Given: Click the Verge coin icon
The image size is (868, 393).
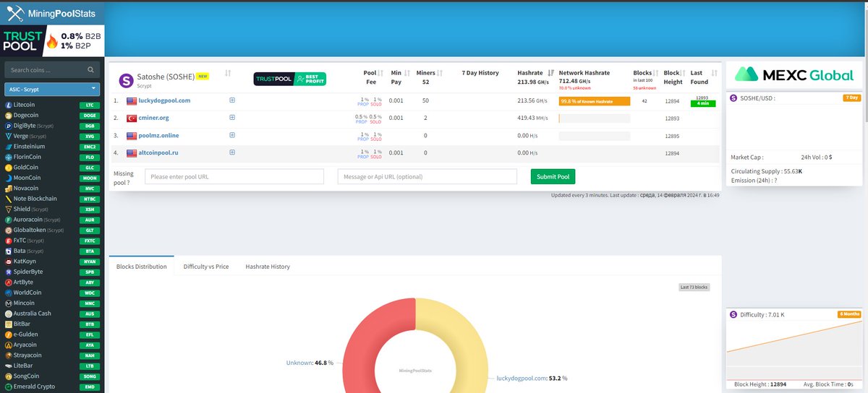Looking at the screenshot, I should (x=8, y=136).
